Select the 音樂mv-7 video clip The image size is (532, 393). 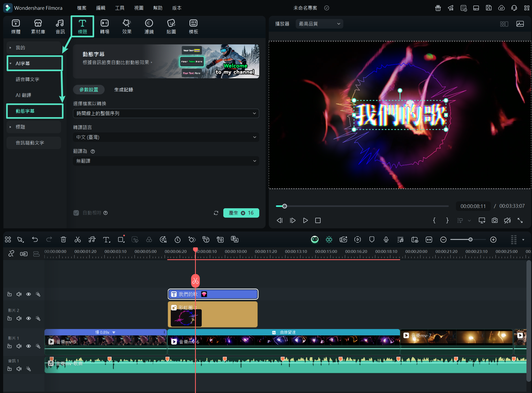point(456,342)
